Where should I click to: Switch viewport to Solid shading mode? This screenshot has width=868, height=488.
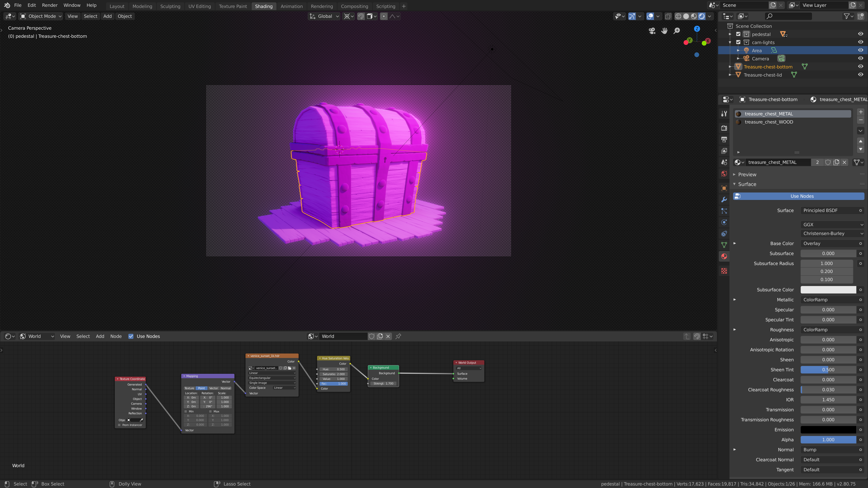(x=686, y=16)
